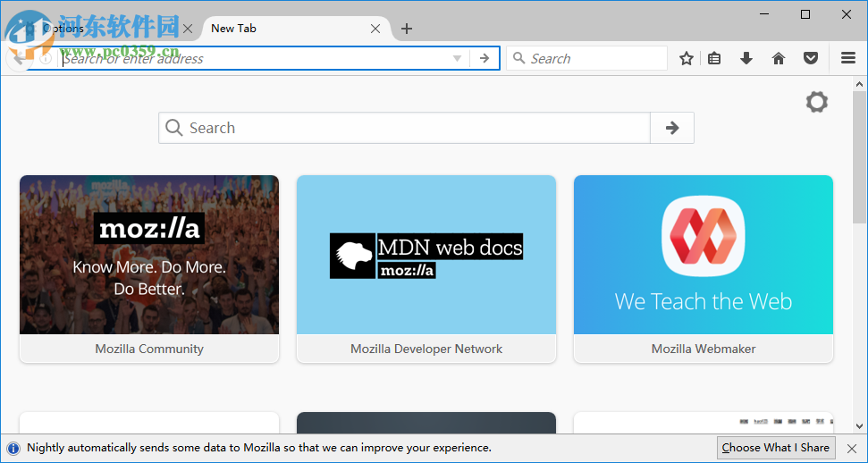Close the New Tab tab
The height and width of the screenshot is (463, 868).
[x=375, y=29]
